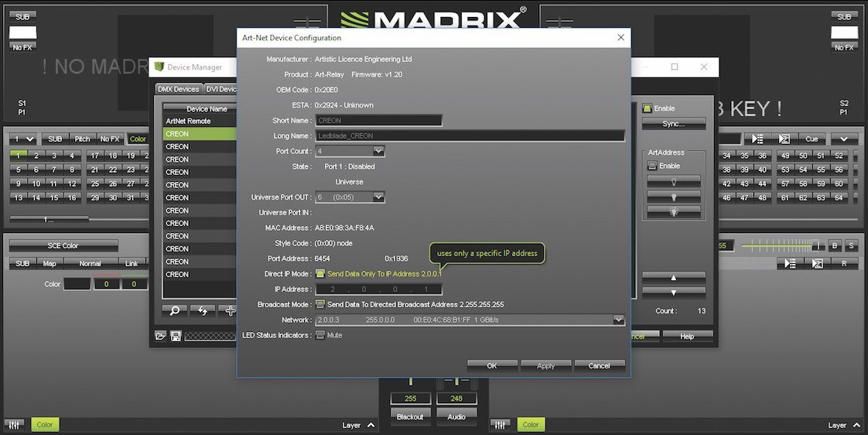Viewport: 868px width, 435px height.
Task: Click the lit bulb ArtAddress icon
Action: 674,196
